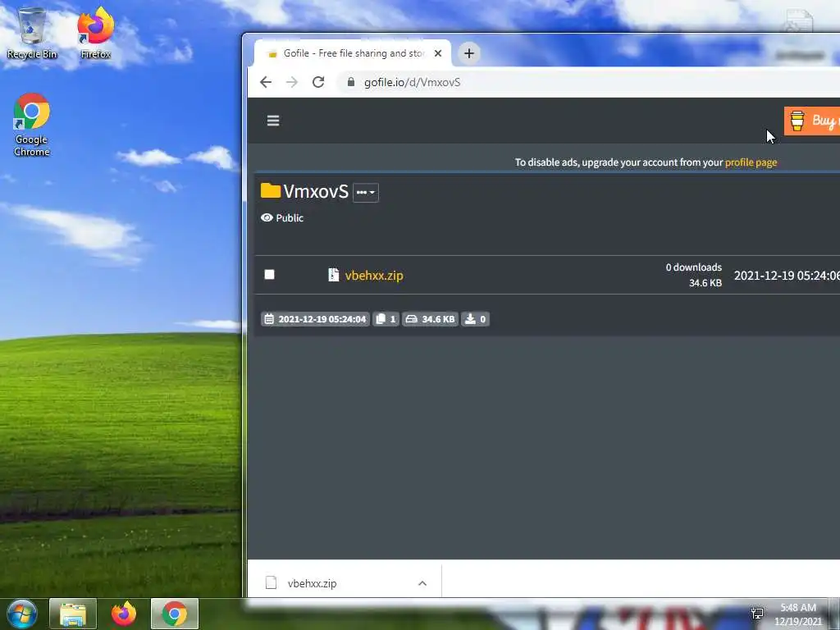Screen dimensions: 840x630
Task: Click the address bar with gofile.io/d/VmxovS
Action: pyautogui.click(x=589, y=82)
